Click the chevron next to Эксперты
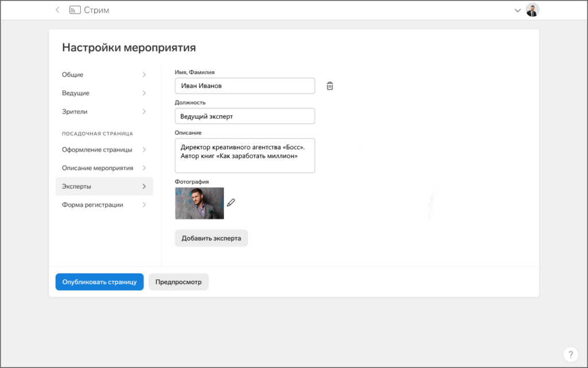The height and width of the screenshot is (368, 588). tap(144, 186)
